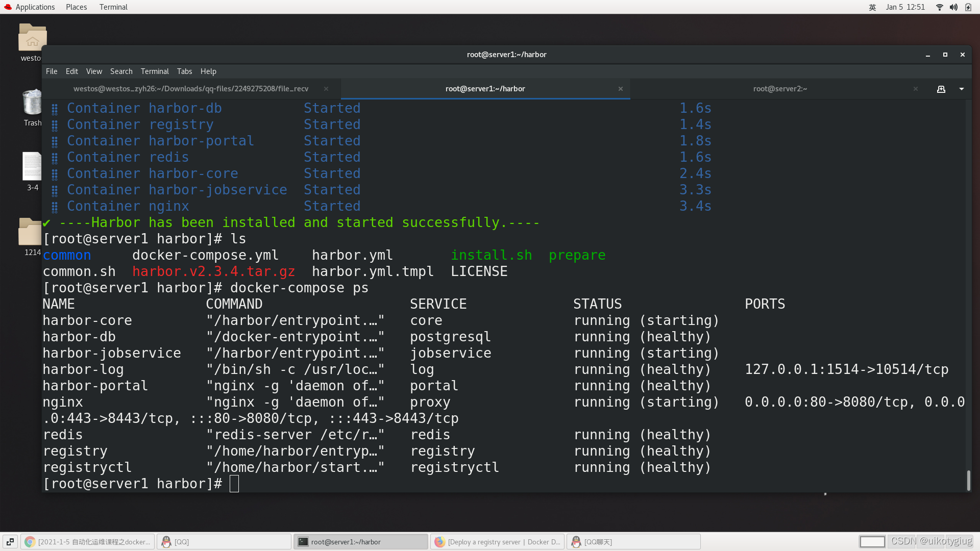
Task: Click the westos@westos_zyh26 terminal tab
Action: coord(191,88)
